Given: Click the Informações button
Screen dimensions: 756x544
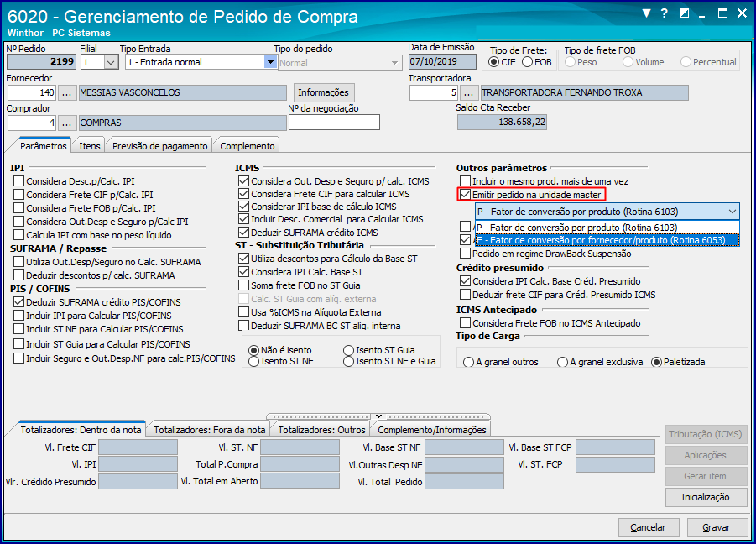Looking at the screenshot, I should 323,92.
